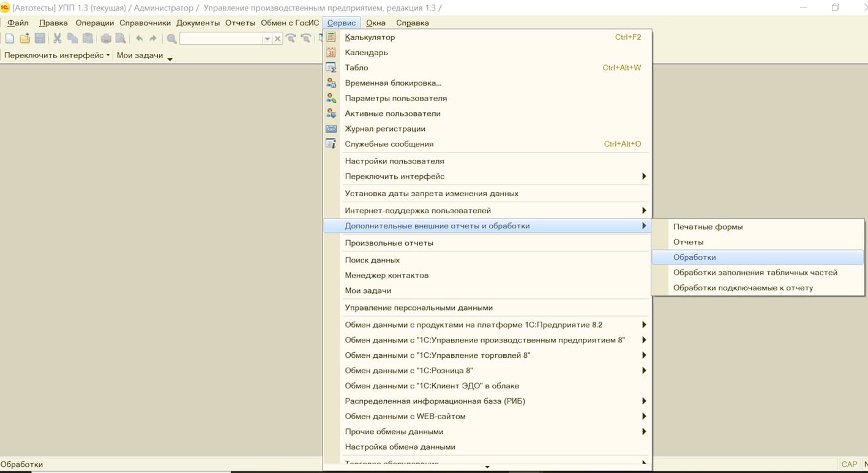Click the Find previous icon
The height and width of the screenshot is (473, 868).
pos(305,39)
